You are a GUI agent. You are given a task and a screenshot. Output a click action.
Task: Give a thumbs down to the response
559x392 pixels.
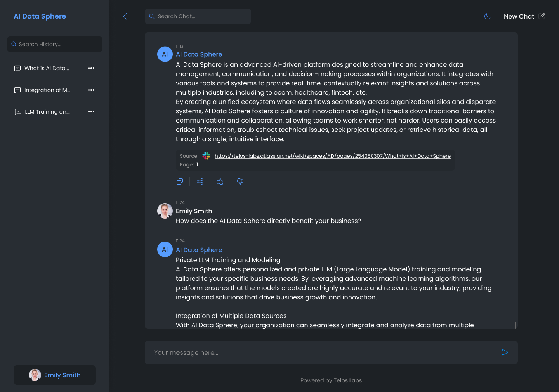tap(240, 181)
